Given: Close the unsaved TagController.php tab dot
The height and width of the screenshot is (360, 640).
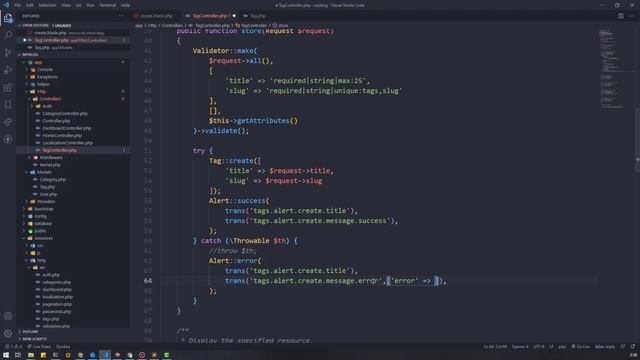Looking at the screenshot, I should (x=234, y=16).
